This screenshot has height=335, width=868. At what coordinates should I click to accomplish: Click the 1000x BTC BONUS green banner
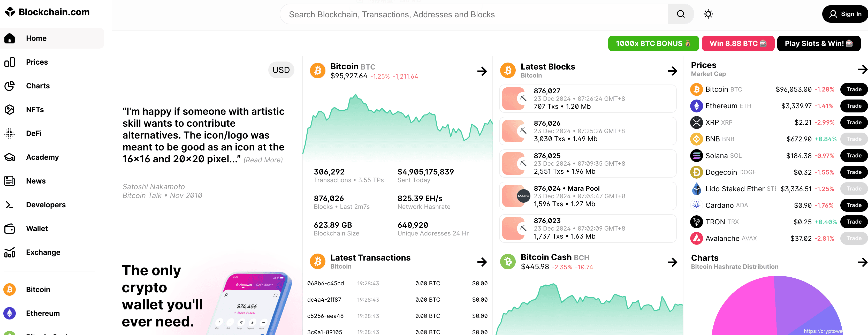point(653,43)
